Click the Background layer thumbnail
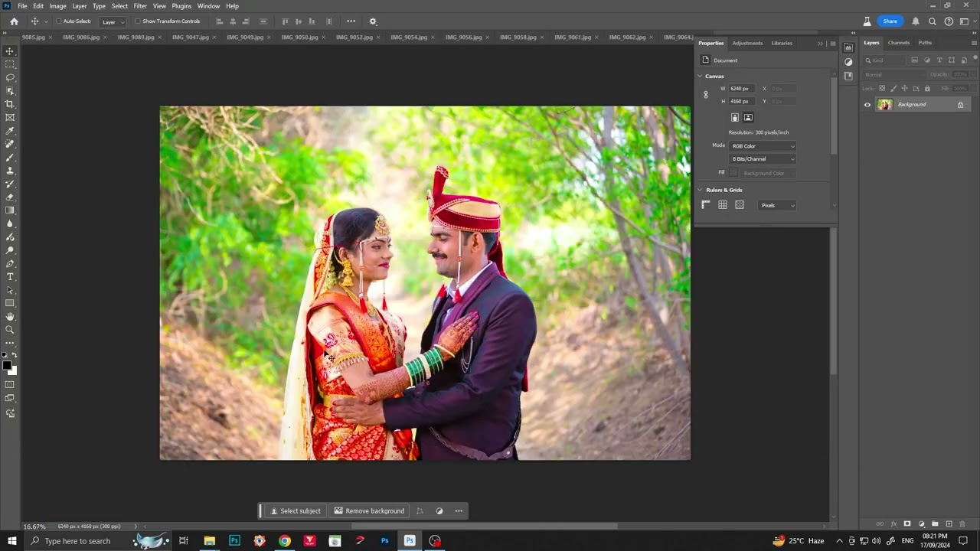This screenshot has height=551, width=980. (885, 105)
